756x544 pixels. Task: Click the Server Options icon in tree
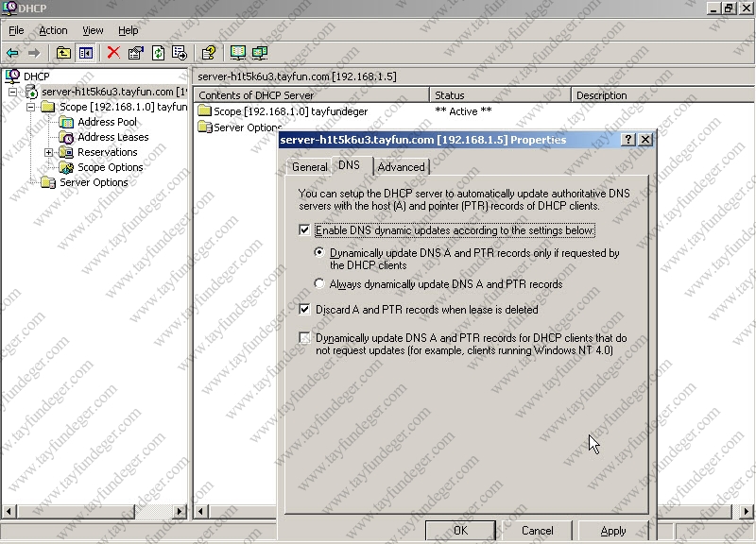pyautogui.click(x=48, y=182)
